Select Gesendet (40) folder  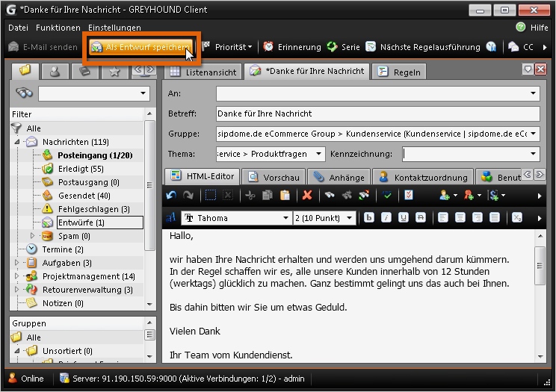tap(84, 196)
